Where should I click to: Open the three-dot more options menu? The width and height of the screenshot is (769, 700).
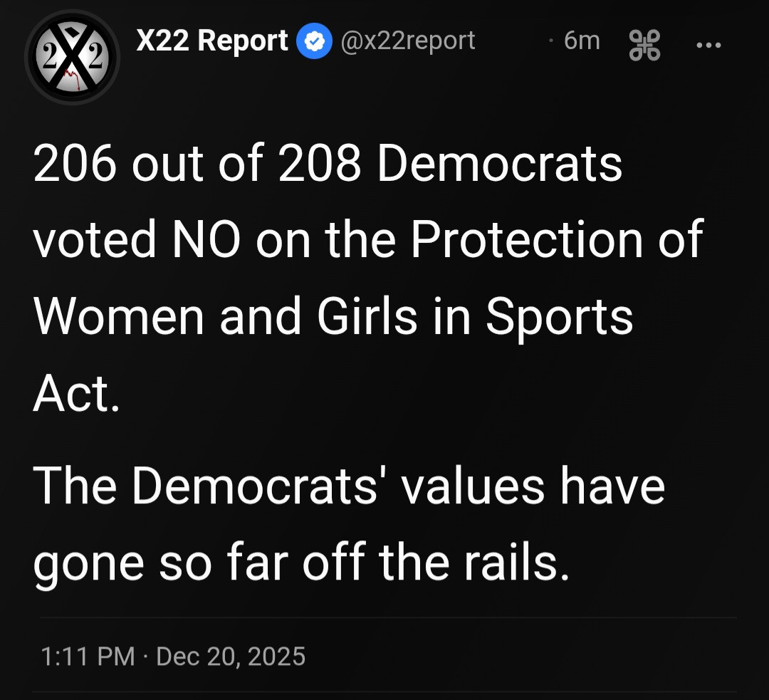pos(708,44)
